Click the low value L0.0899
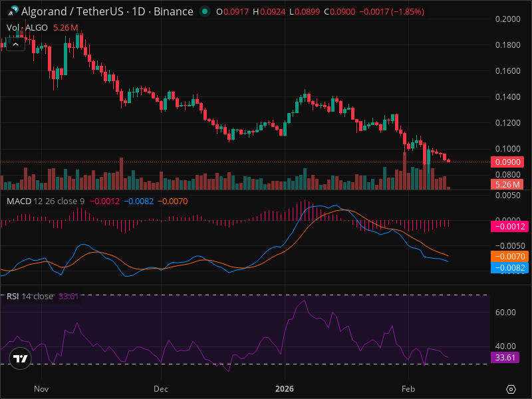Image resolution: width=532 pixels, height=399 pixels. pyautogui.click(x=305, y=11)
